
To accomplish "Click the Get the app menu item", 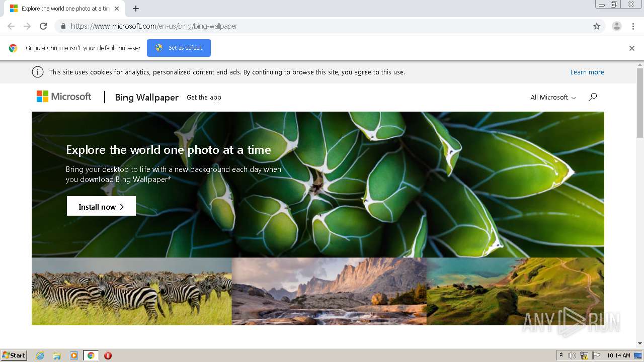I will [204, 97].
